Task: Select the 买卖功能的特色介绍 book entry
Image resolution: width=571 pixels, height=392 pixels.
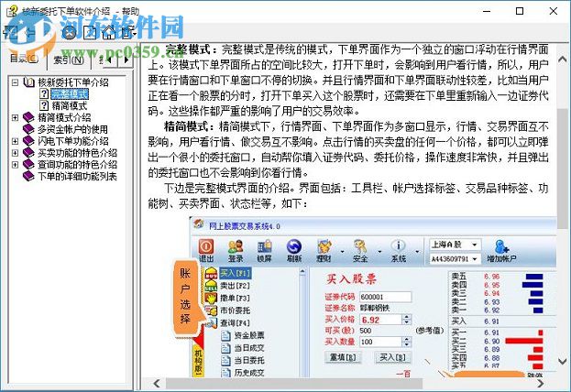Action: [x=78, y=153]
